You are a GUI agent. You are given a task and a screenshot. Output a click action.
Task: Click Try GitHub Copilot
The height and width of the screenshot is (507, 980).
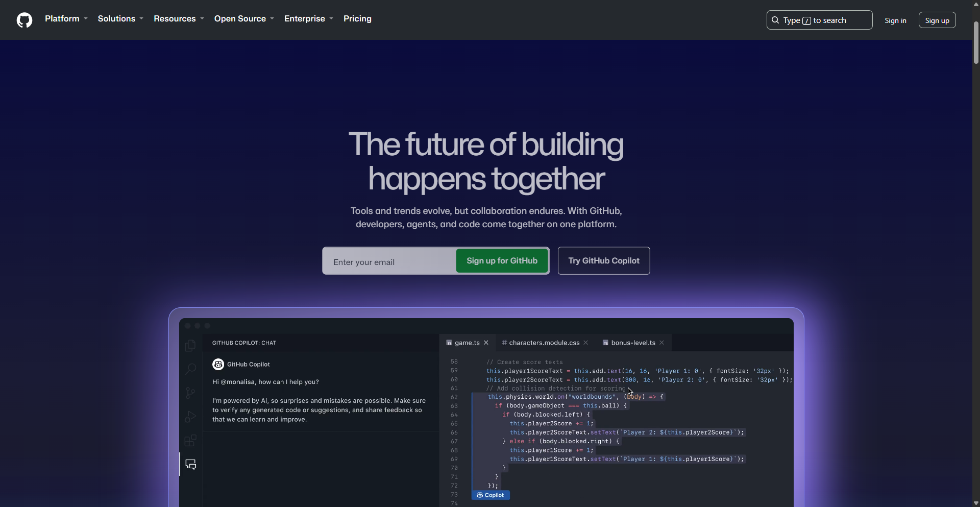[x=604, y=261]
